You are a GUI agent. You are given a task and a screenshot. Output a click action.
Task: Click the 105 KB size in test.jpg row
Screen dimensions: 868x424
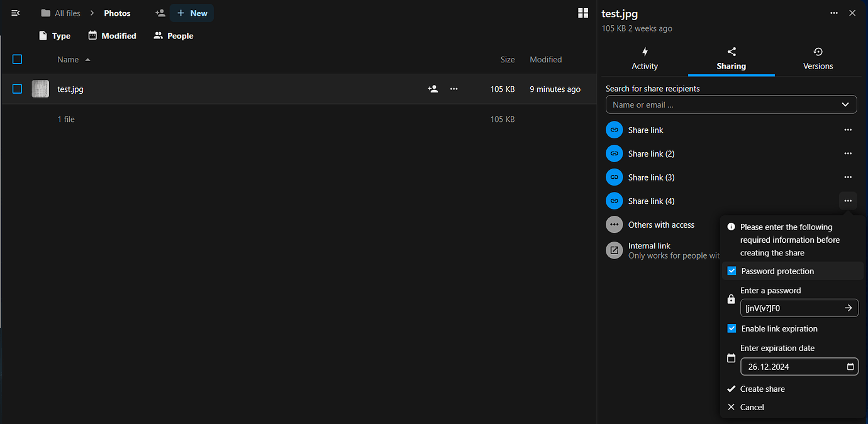pos(503,89)
